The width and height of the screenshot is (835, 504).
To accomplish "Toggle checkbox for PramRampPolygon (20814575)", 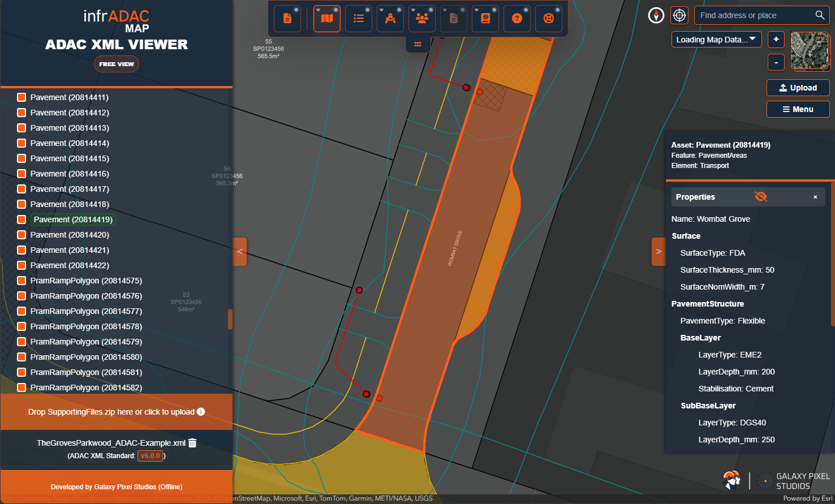I will pyautogui.click(x=21, y=281).
